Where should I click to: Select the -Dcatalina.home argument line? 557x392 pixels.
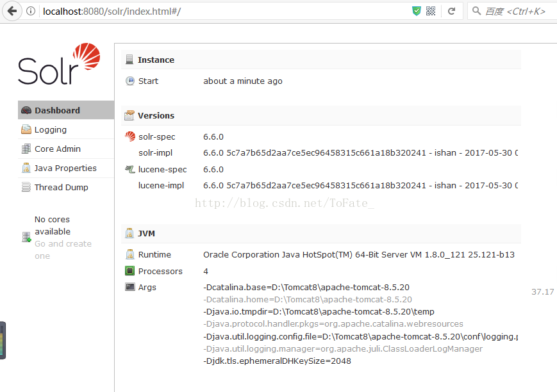(x=308, y=299)
